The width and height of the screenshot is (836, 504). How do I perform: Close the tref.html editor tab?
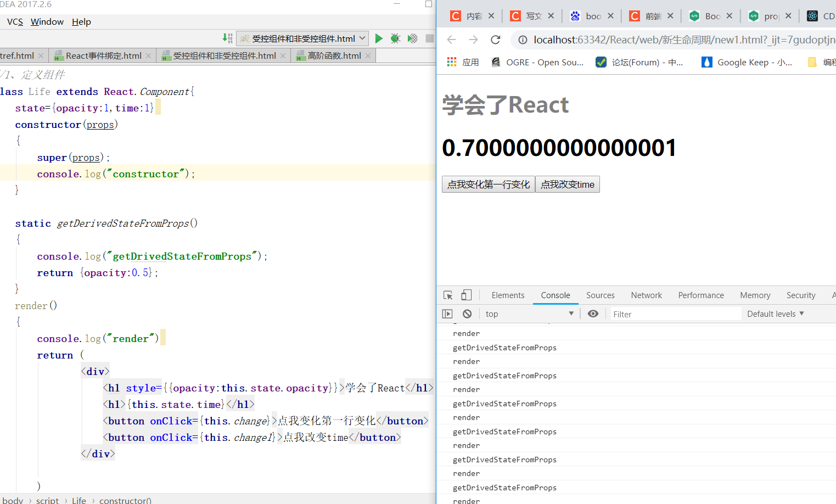click(x=41, y=56)
